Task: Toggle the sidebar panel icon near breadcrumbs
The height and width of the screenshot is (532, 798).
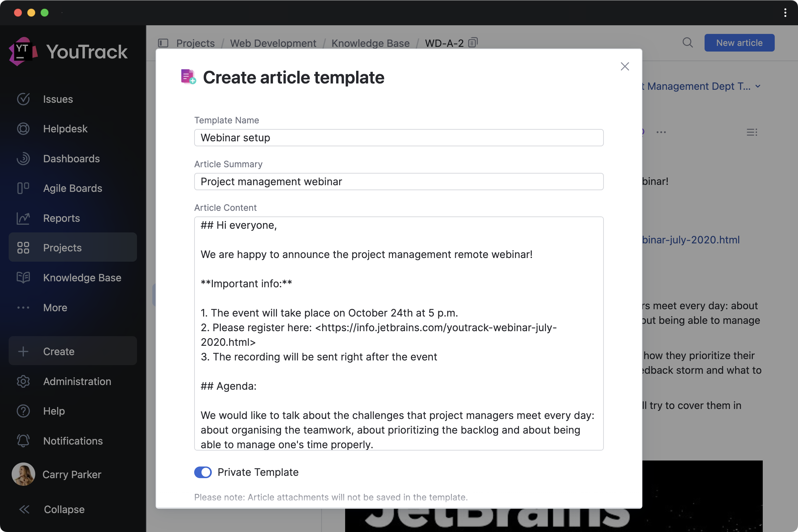Action: [x=163, y=43]
